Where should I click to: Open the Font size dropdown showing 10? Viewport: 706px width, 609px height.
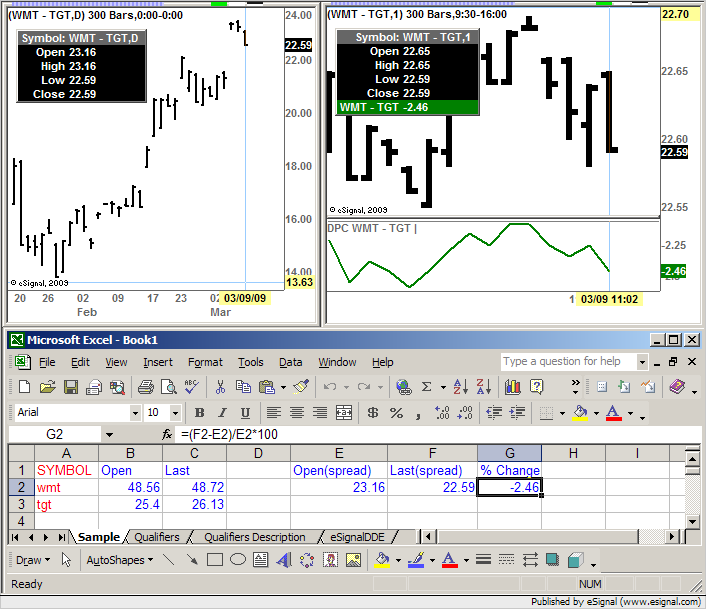[176, 412]
